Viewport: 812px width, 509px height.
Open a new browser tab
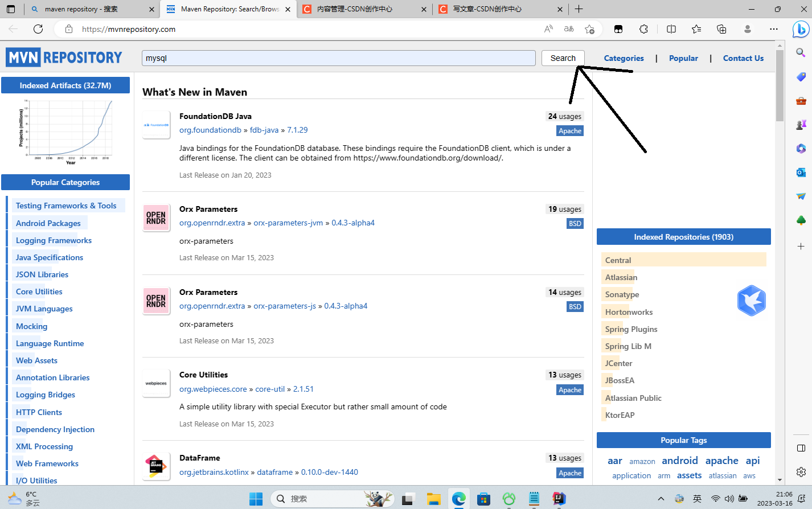click(x=579, y=9)
